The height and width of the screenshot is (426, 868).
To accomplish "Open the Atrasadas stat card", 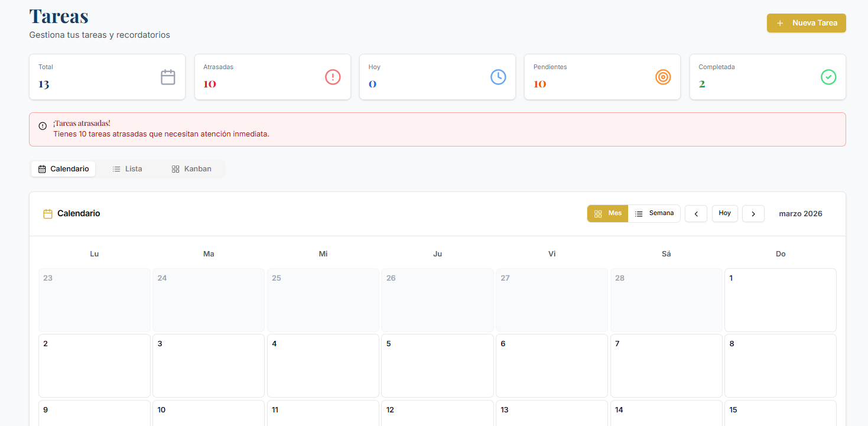I will click(x=272, y=77).
